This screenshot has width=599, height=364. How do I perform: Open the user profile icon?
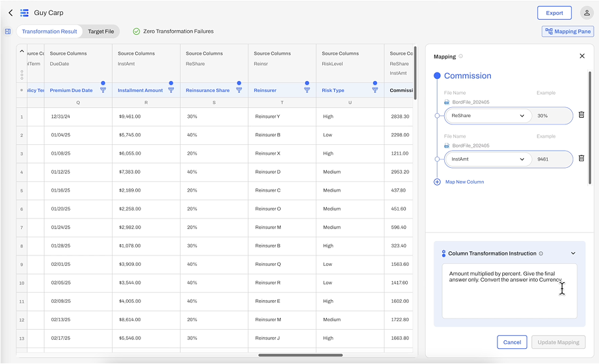click(586, 13)
